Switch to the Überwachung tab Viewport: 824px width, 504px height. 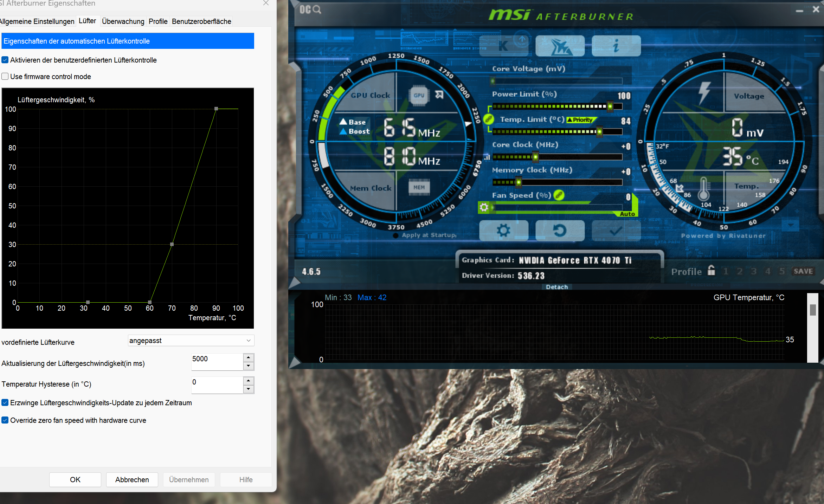coord(123,21)
